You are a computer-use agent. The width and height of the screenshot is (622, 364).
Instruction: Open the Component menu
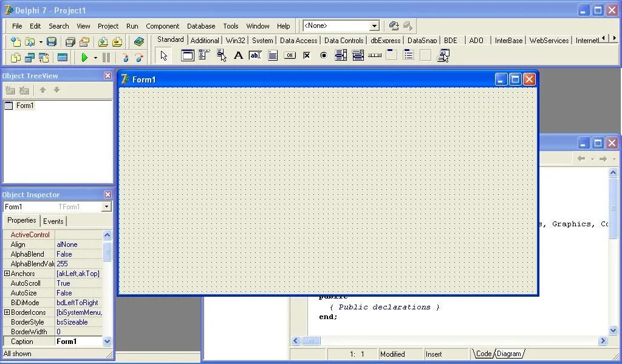tap(162, 26)
